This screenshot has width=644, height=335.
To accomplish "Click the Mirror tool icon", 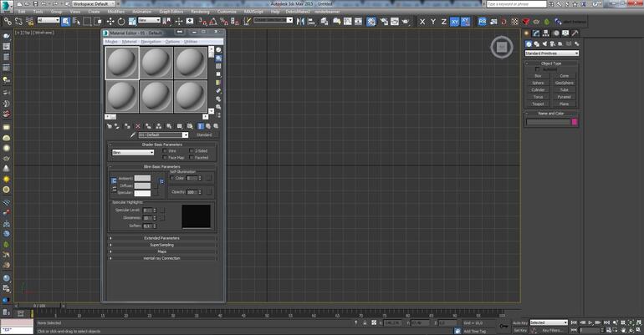I will (x=300, y=22).
